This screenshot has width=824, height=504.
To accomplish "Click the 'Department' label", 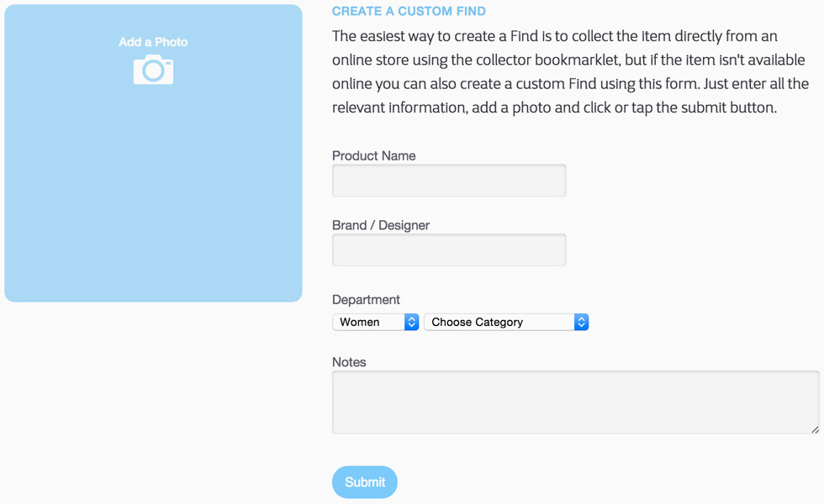I will point(366,300).
